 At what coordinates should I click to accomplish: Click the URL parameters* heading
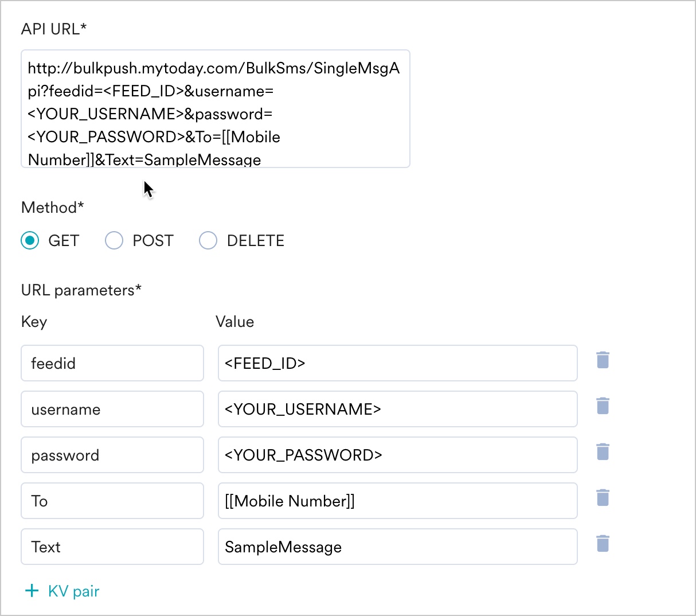tap(81, 290)
